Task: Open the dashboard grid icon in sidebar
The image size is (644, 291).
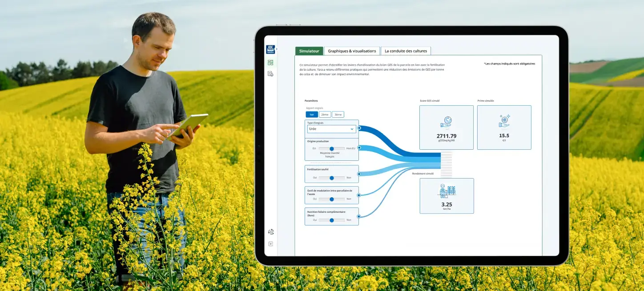Action: (x=270, y=63)
